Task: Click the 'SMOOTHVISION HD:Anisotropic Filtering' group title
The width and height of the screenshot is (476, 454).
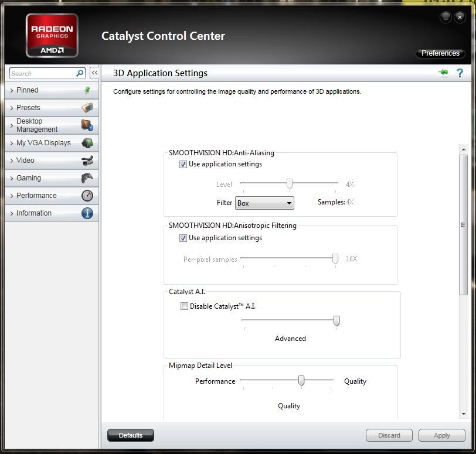Action: click(x=233, y=226)
